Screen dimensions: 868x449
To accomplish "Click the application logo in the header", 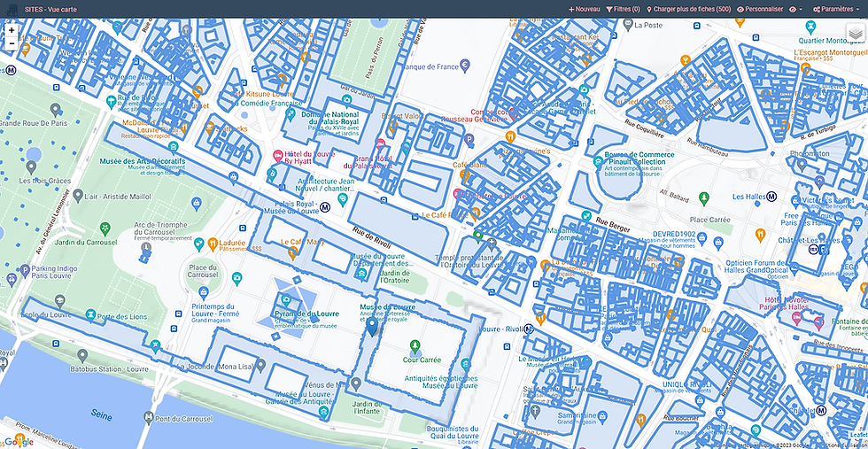I will [12, 10].
